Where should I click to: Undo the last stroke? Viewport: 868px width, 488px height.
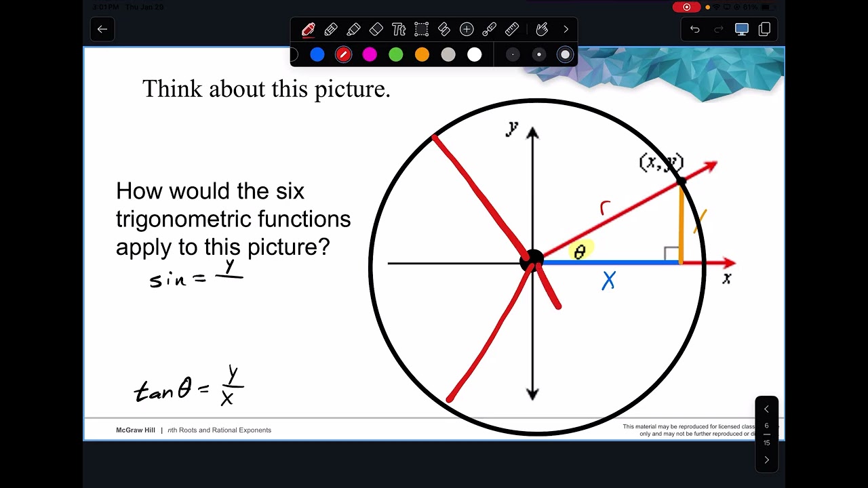695,29
